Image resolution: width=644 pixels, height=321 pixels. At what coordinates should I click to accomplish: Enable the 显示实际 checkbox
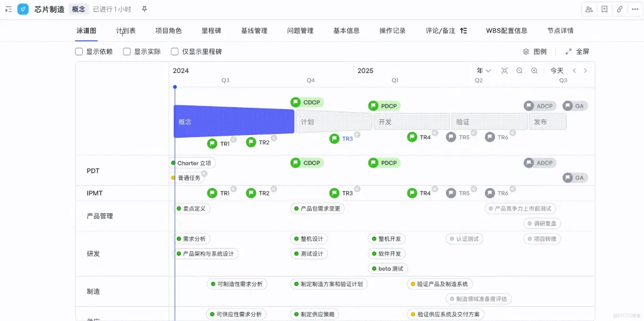(x=127, y=51)
